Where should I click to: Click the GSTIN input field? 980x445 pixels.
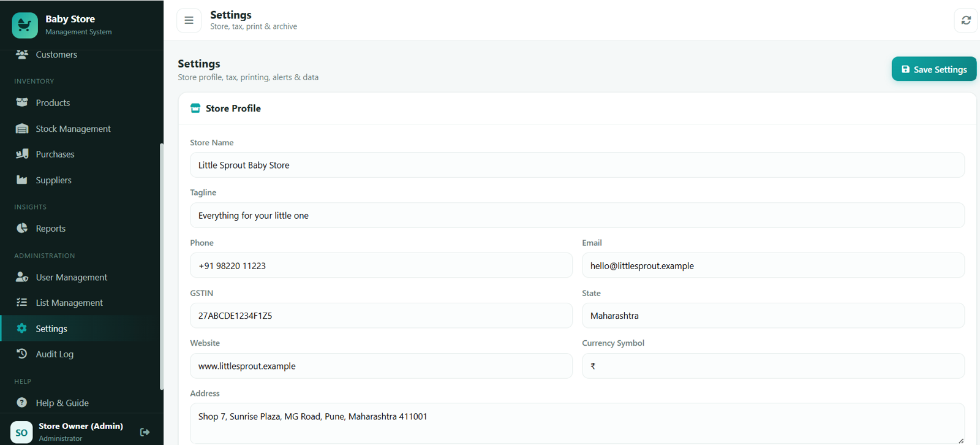point(381,316)
